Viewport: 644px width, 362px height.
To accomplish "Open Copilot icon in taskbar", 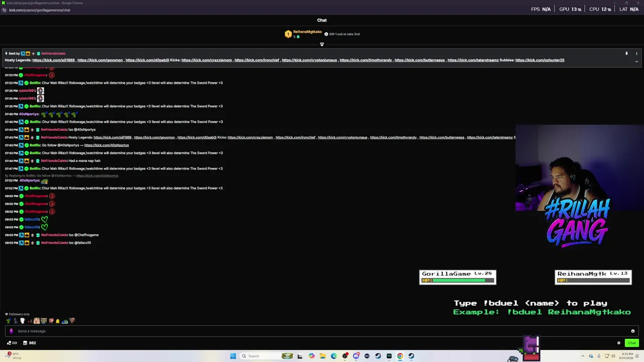I will pos(311,356).
